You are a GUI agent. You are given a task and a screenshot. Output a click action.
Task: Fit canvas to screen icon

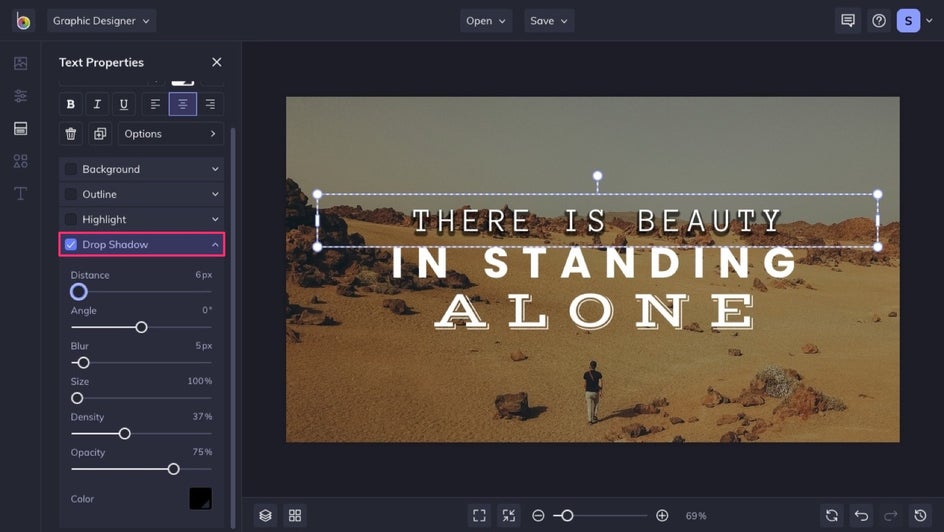[479, 516]
